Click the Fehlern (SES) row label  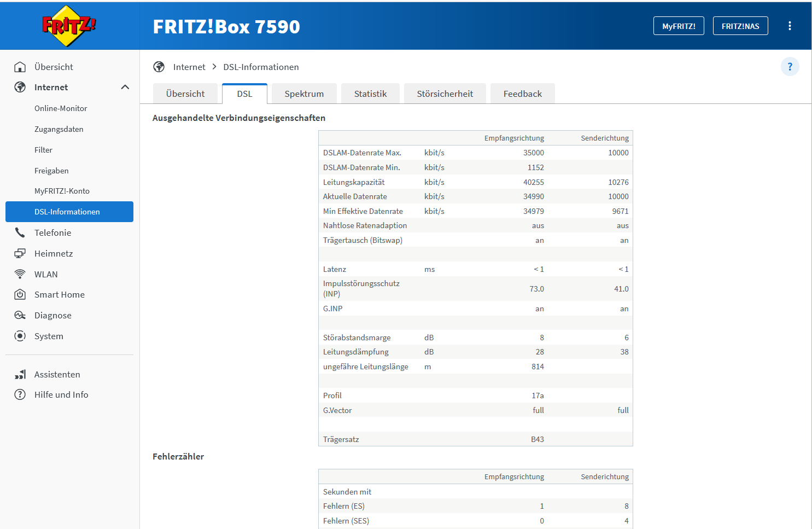tap(346, 521)
